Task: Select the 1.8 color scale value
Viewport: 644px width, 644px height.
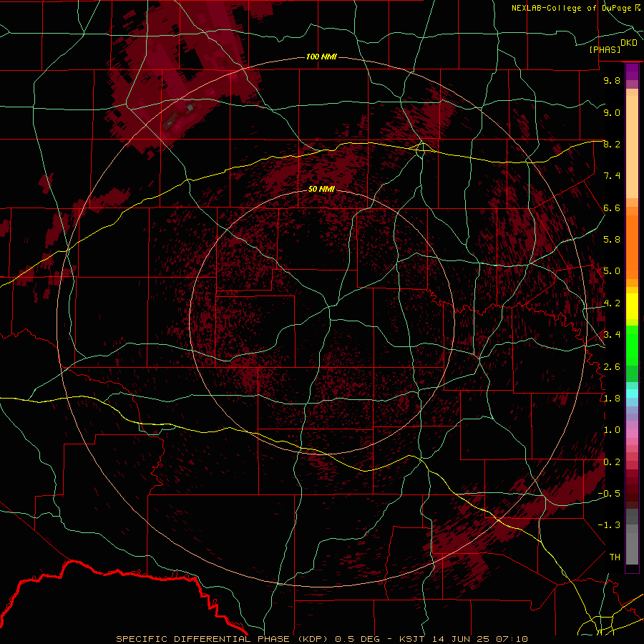Action: 612,399
